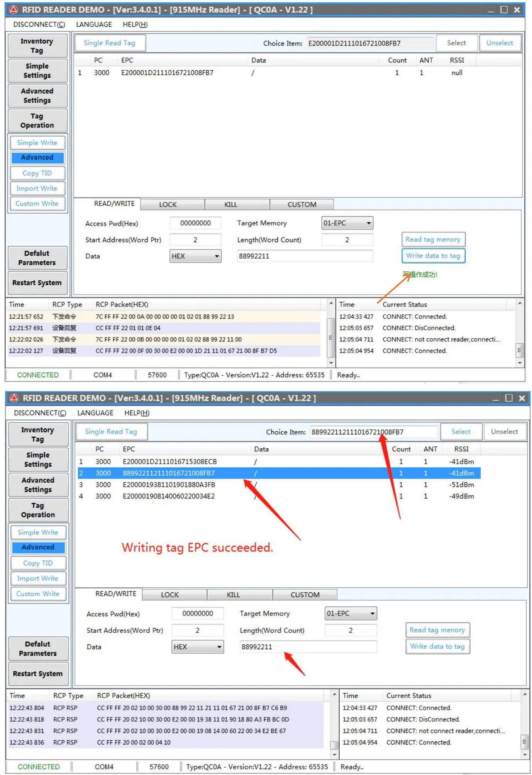Screen dimensions: 532x775
Task: Switch to LOCK tab in the lower window
Action: (175, 594)
